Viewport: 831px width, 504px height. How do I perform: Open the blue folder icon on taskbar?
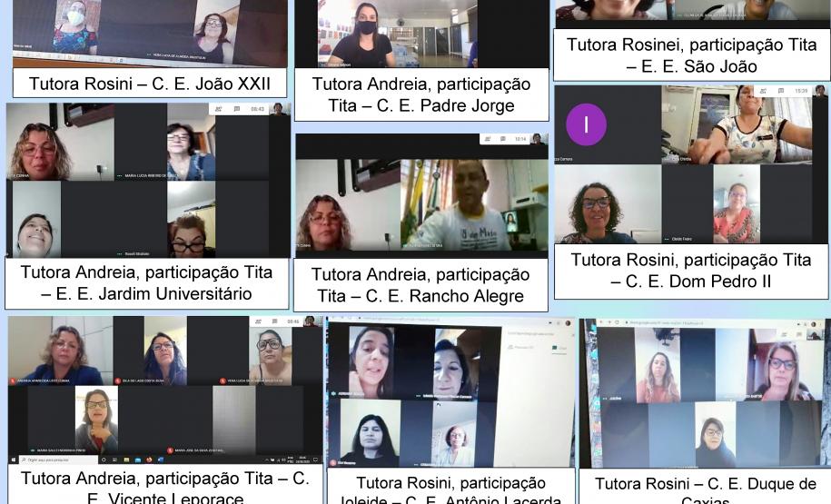[x=138, y=460]
